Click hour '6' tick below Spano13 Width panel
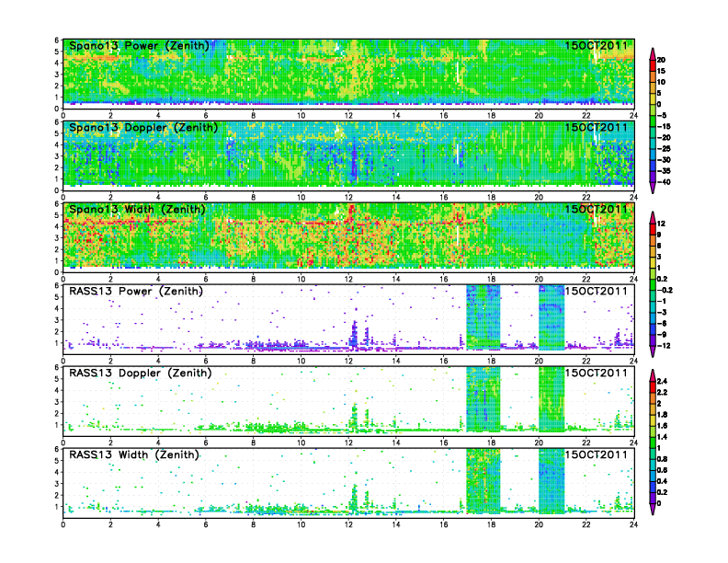The image size is (728, 563). pos(206,279)
